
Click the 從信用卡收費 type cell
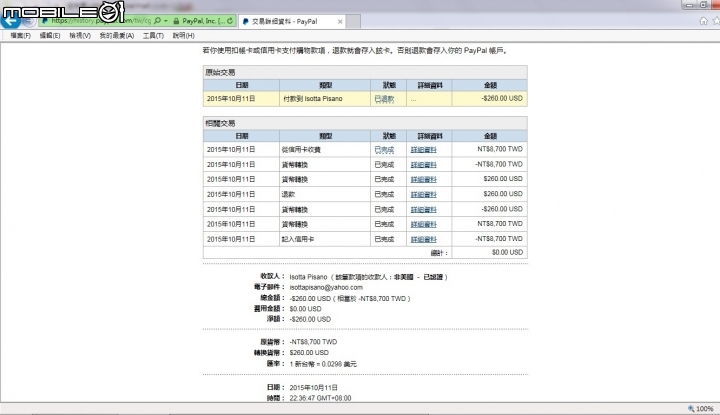pos(325,150)
